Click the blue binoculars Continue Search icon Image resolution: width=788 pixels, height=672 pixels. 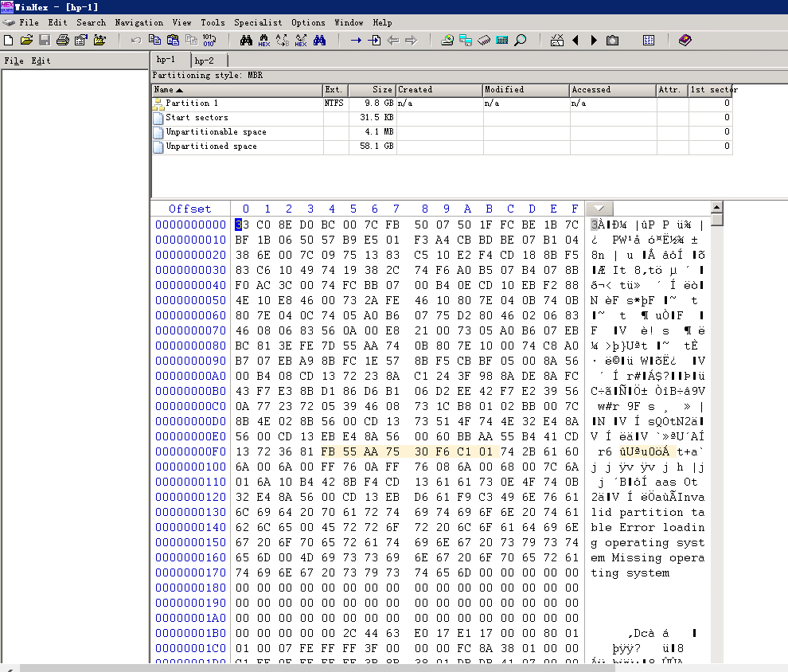(320, 41)
